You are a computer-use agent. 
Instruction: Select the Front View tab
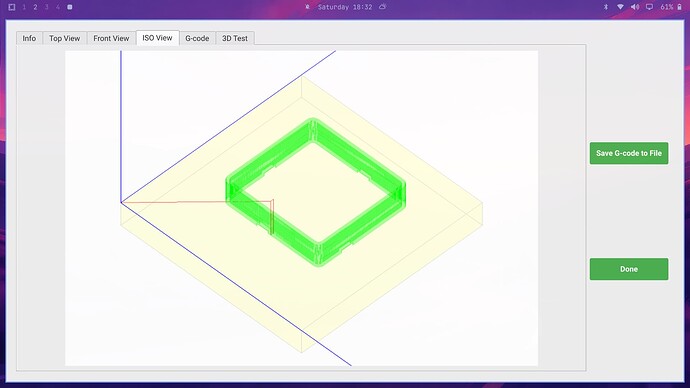tap(111, 38)
